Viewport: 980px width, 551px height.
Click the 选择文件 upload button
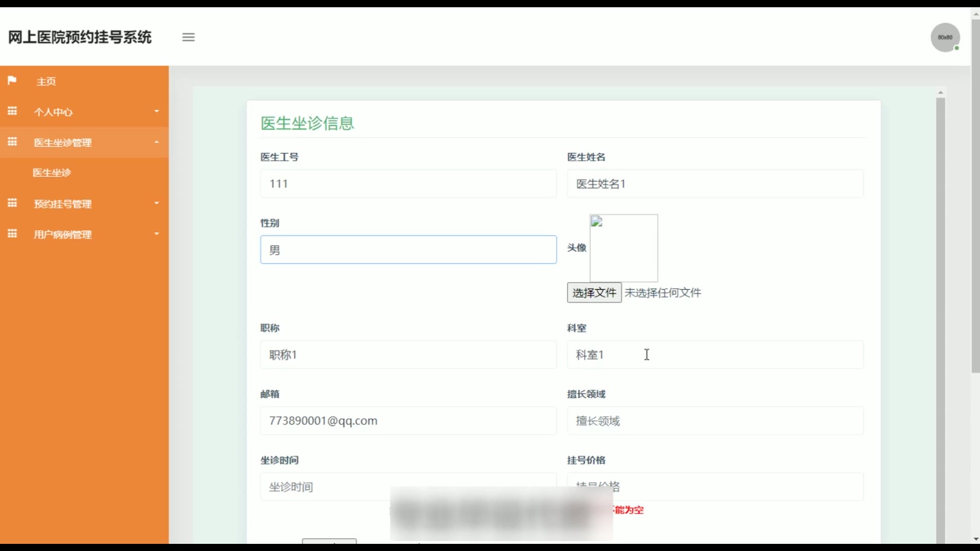594,293
